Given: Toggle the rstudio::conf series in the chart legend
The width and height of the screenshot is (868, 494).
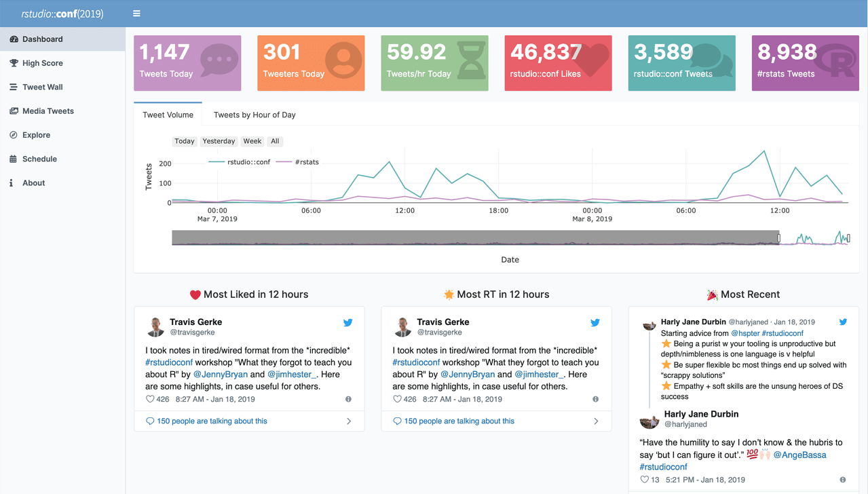Looking at the screenshot, I should coord(240,162).
